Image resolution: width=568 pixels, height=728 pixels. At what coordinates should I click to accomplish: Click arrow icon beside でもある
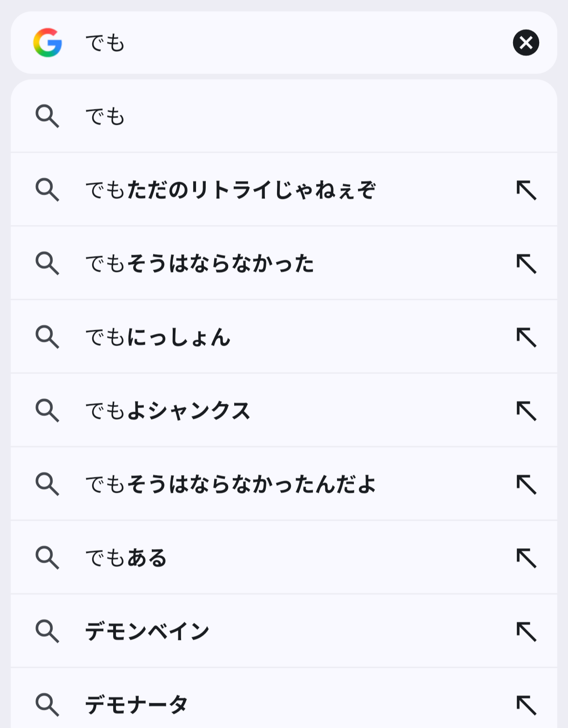(x=527, y=558)
